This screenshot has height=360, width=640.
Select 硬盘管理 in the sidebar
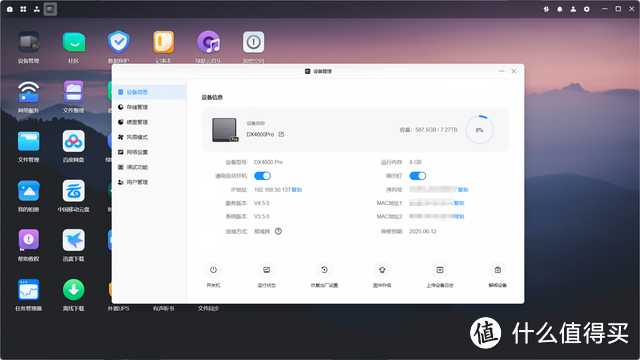click(149, 122)
